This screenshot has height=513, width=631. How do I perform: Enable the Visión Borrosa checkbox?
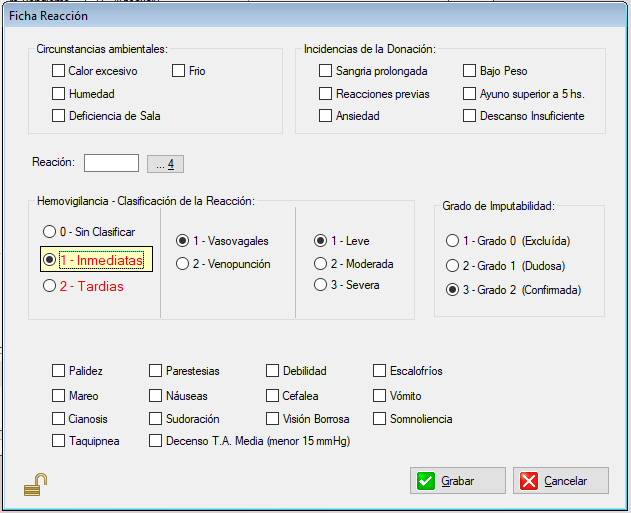(x=274, y=419)
